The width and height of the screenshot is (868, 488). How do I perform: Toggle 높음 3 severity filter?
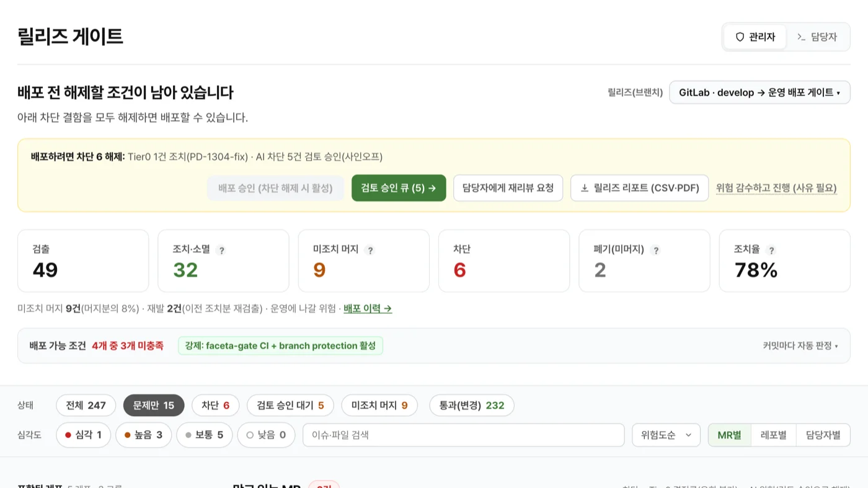pos(143,435)
